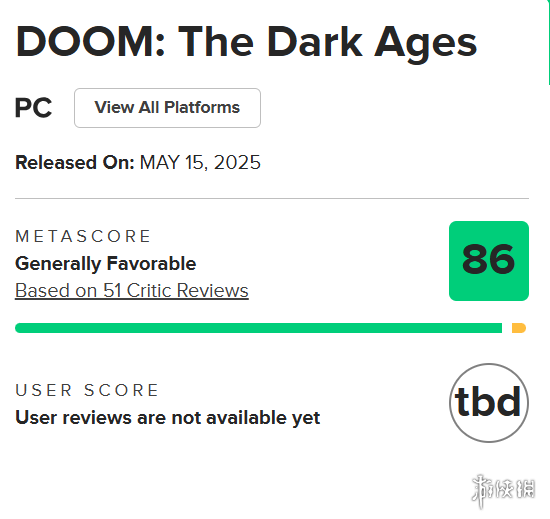Viewport: 550px width, 519px height.
Task: Click the tbd user score circle
Action: pyautogui.click(x=489, y=403)
